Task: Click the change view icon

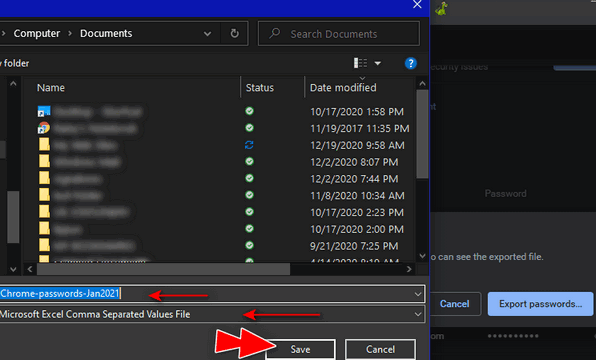Action: 360,63
